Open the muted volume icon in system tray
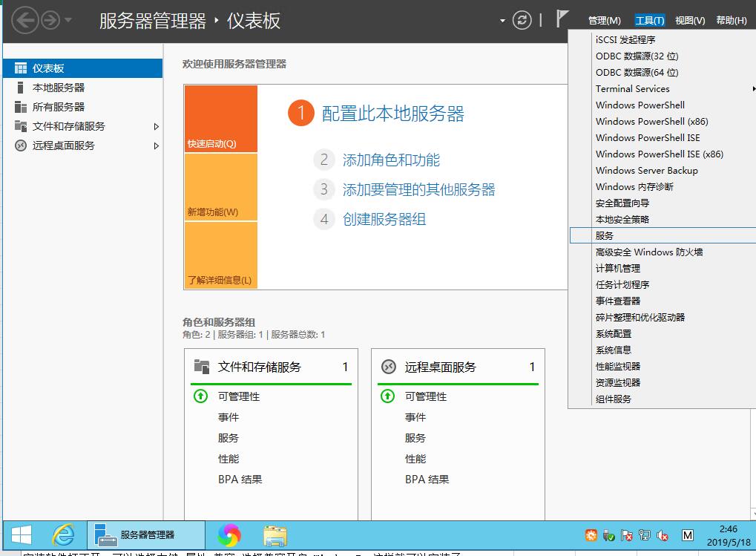The height and width of the screenshot is (556, 756). (x=662, y=534)
